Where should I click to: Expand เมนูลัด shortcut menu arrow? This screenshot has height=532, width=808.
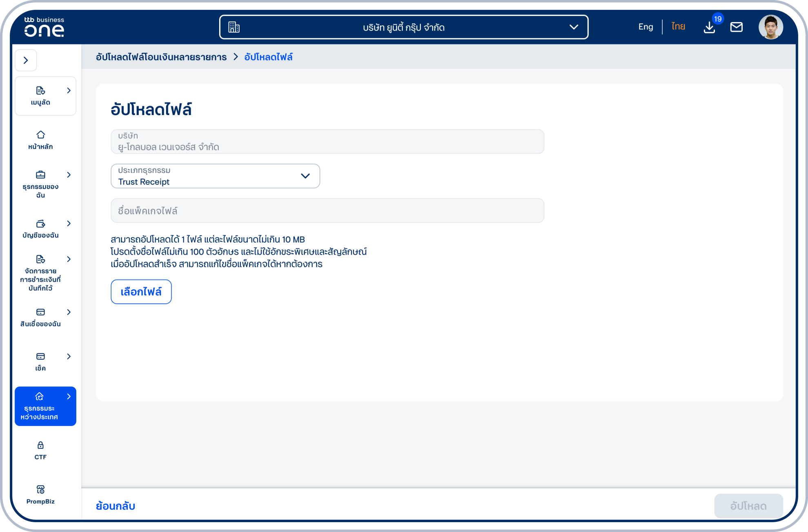tap(69, 91)
